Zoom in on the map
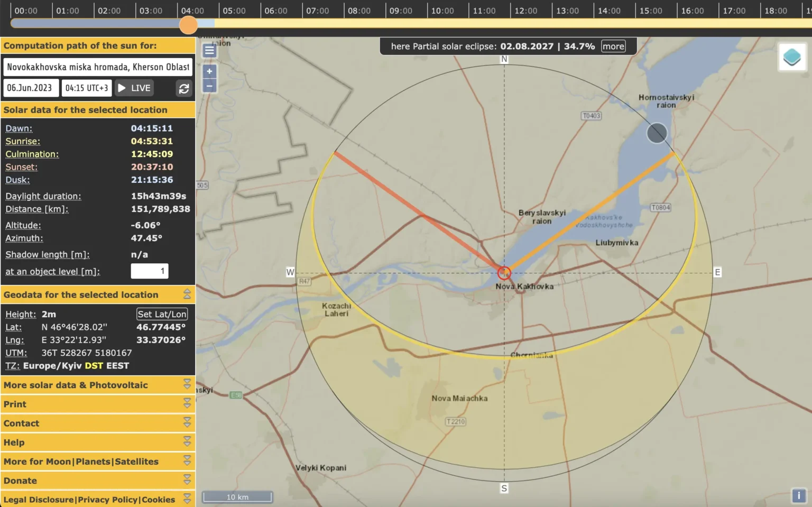This screenshot has width=812, height=507. coord(209,71)
